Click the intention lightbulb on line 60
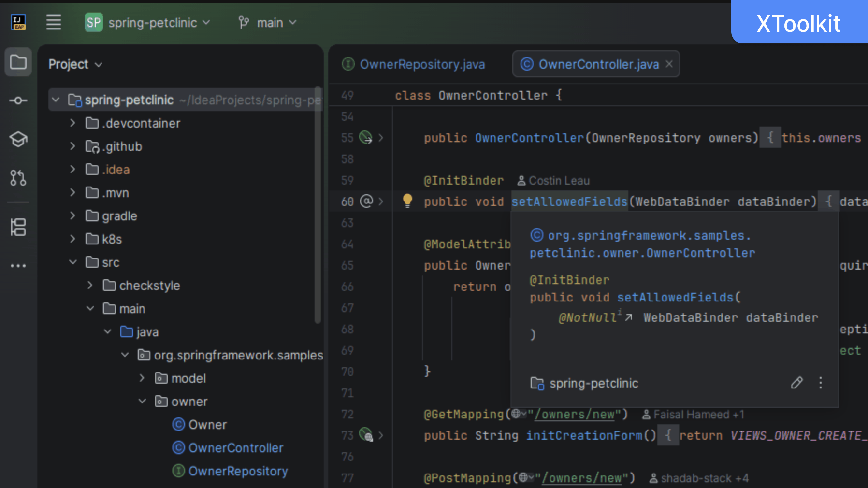 tap(407, 201)
